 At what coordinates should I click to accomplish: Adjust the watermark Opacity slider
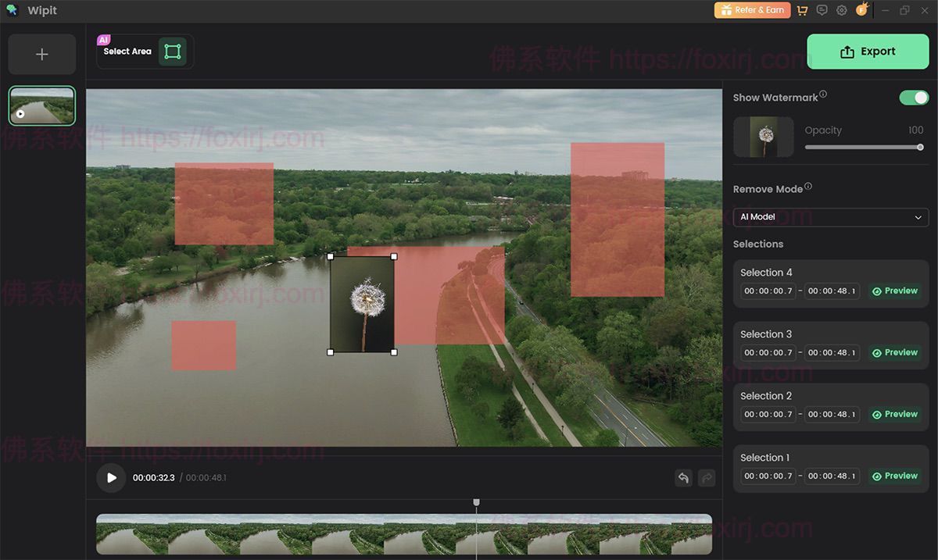coord(865,147)
